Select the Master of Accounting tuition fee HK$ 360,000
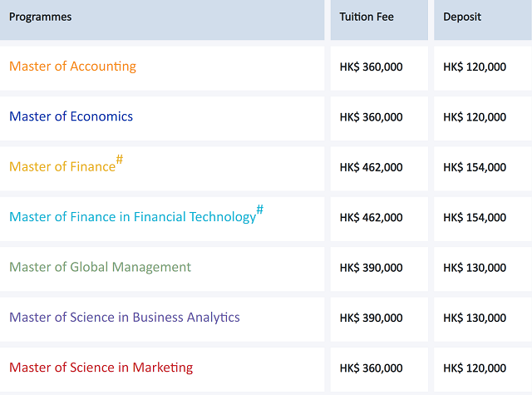 [x=372, y=67]
